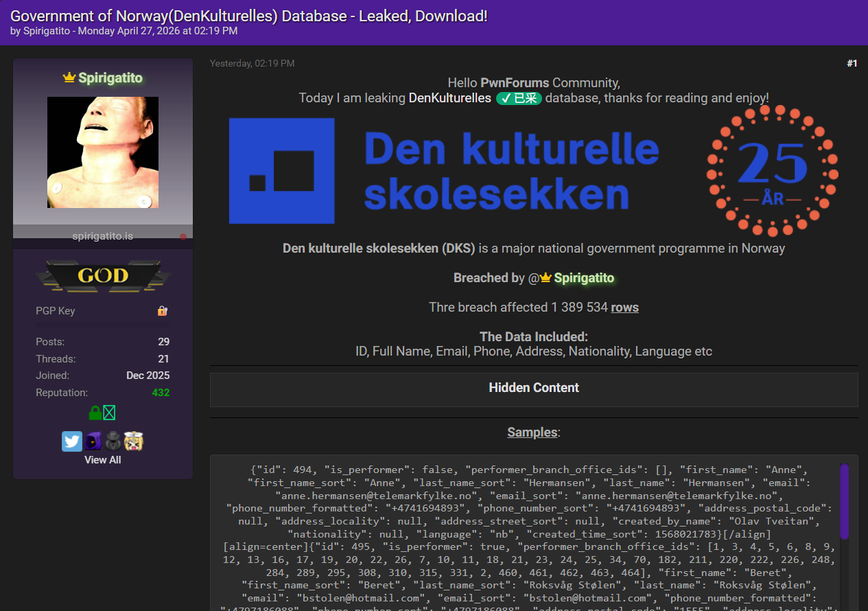Click the green crossed box icon
Image resolution: width=868 pixels, height=611 pixels.
[x=109, y=413]
